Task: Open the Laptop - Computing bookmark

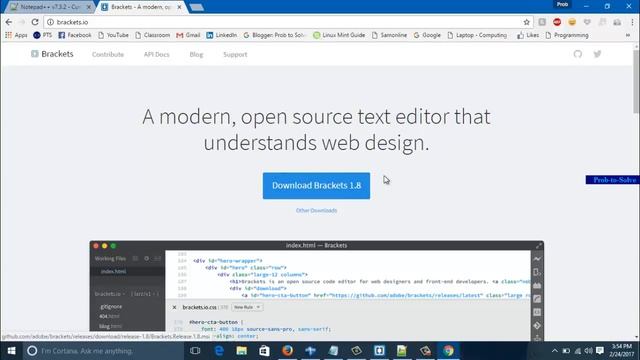Action: 477,35
